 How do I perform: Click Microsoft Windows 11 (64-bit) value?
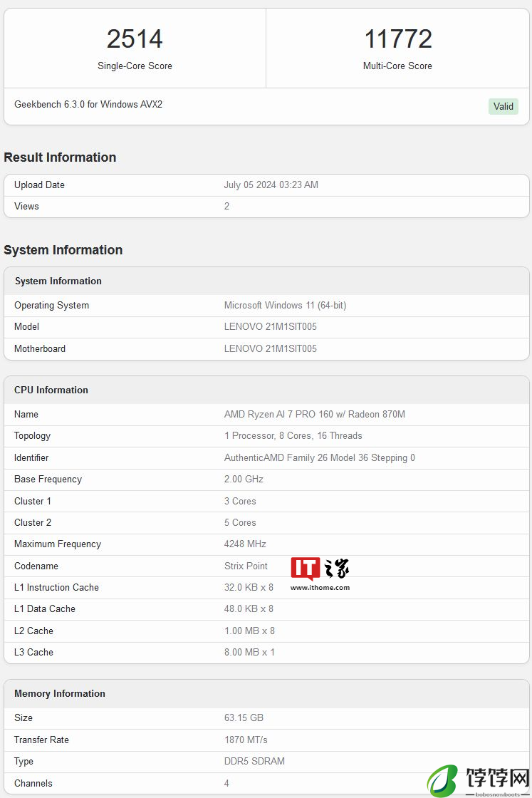pos(286,306)
